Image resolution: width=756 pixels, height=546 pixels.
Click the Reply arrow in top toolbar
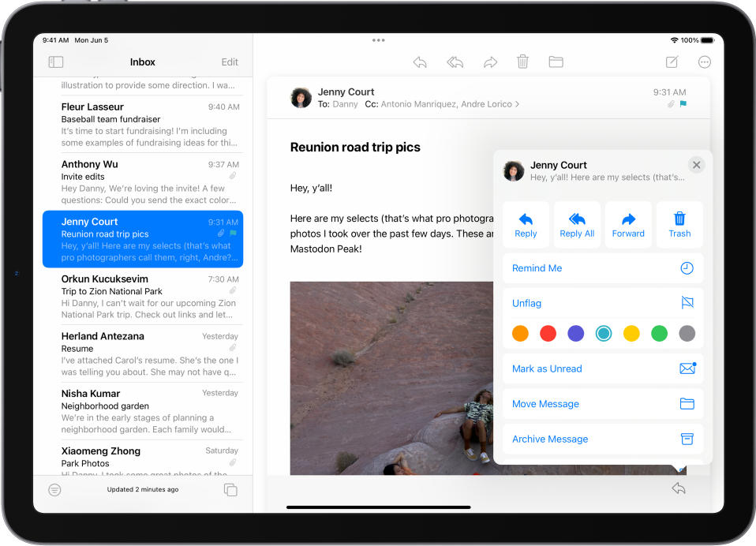pyautogui.click(x=420, y=62)
